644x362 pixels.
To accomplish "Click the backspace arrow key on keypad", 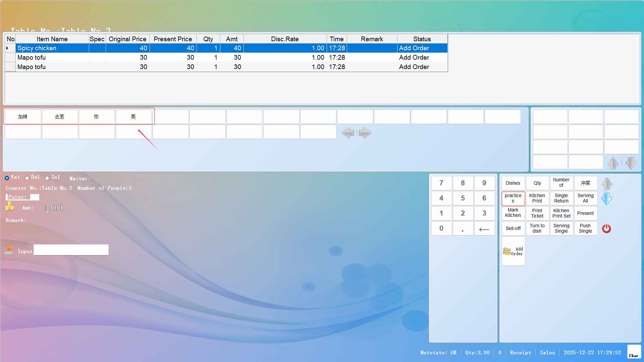I will [x=484, y=229].
